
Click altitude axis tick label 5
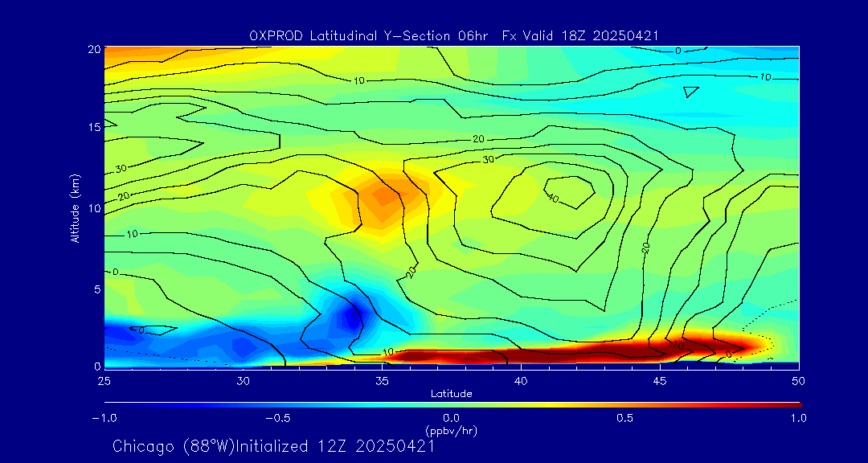coord(97,289)
